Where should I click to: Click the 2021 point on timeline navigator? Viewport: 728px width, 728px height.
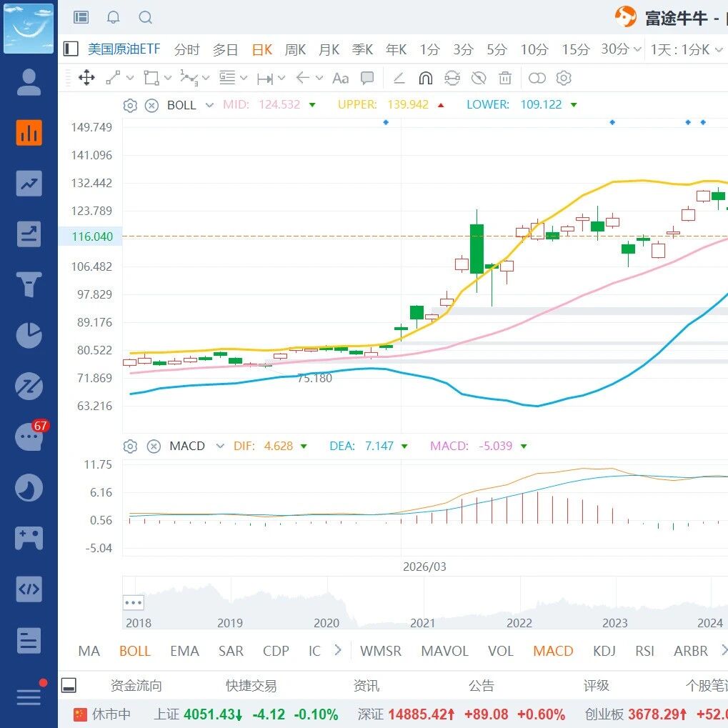[x=422, y=622]
